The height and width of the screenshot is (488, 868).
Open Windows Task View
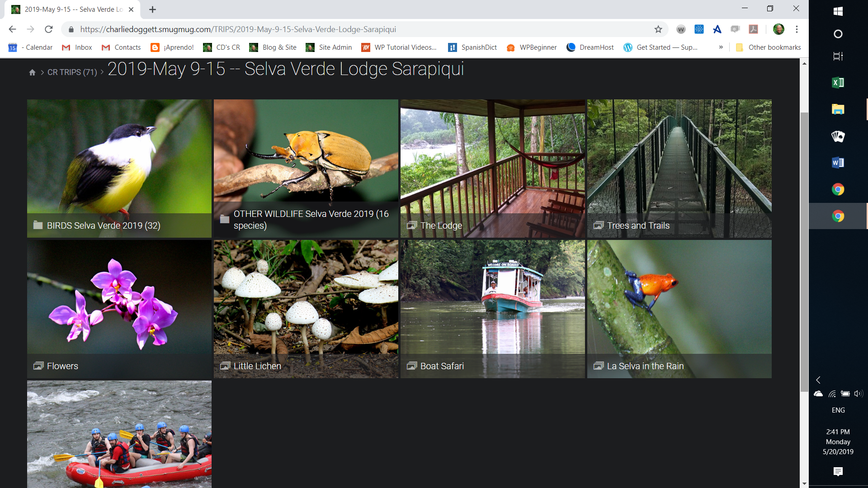[838, 56]
